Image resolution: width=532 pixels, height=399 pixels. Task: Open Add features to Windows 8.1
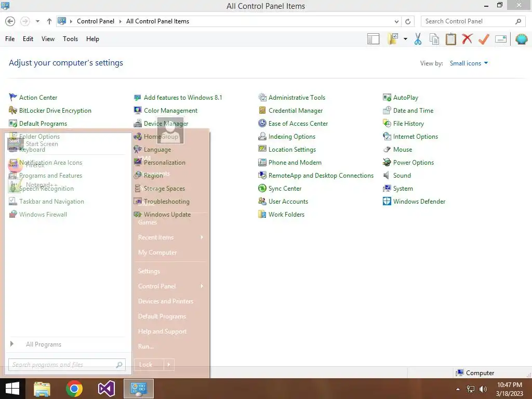click(x=182, y=97)
